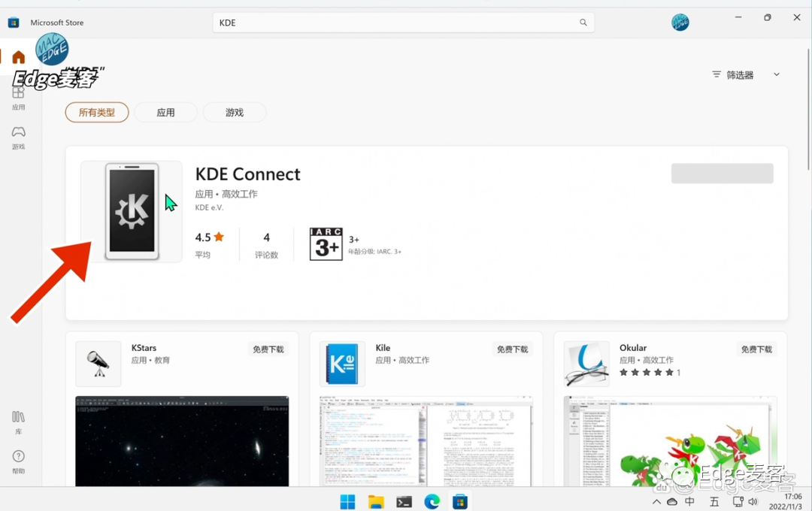Click the vertical scrollbar
Screen dimensions: 812x511
(807, 109)
